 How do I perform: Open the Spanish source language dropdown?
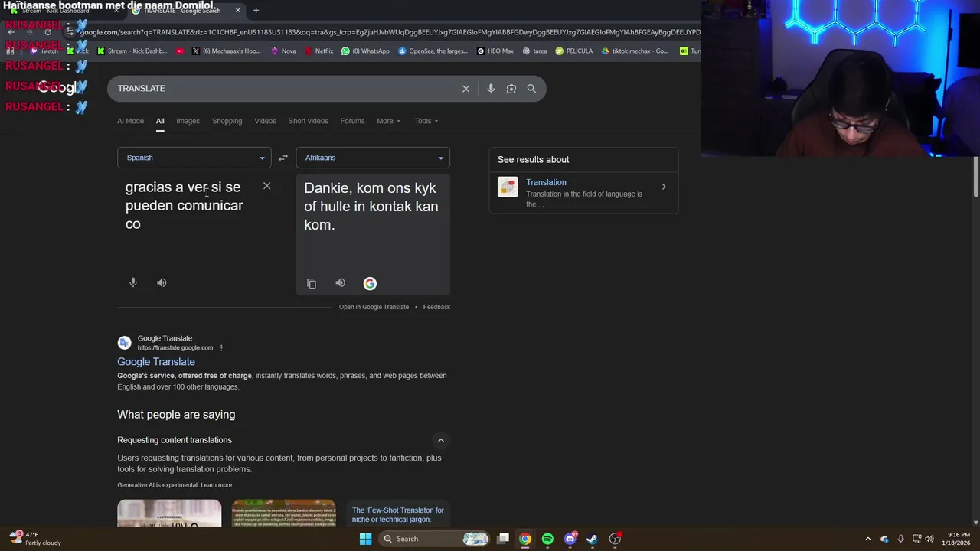[x=194, y=158]
